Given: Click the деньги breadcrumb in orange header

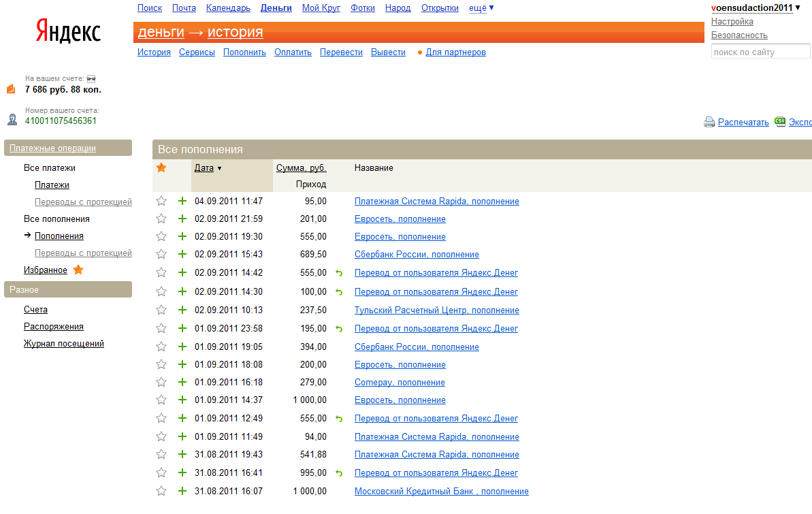Looking at the screenshot, I should pyautogui.click(x=161, y=31).
